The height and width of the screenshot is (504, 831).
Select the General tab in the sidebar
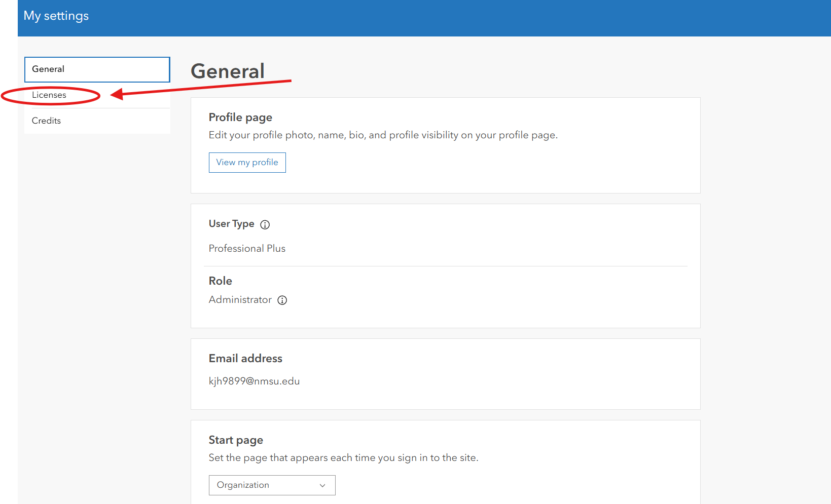(x=97, y=69)
